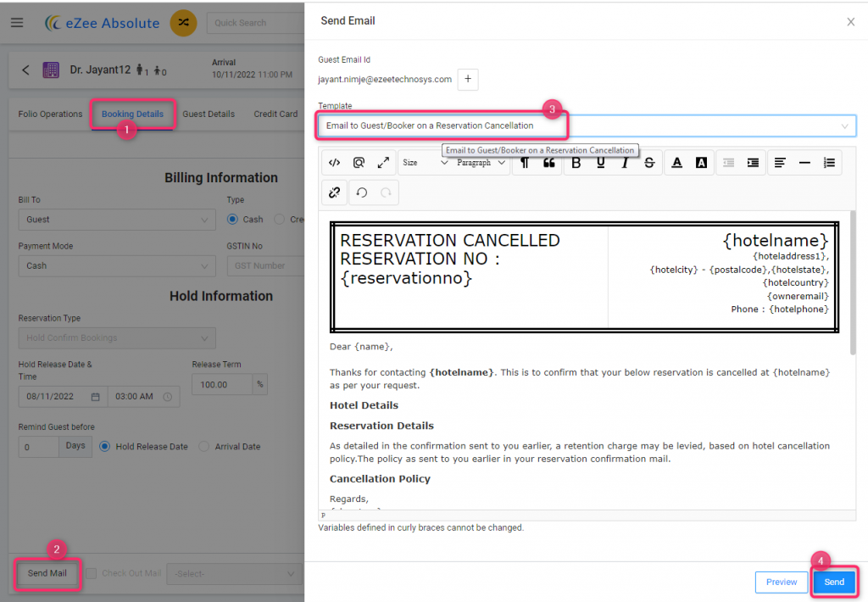Click the insert link icon
This screenshot has width=868, height=602.
[334, 192]
